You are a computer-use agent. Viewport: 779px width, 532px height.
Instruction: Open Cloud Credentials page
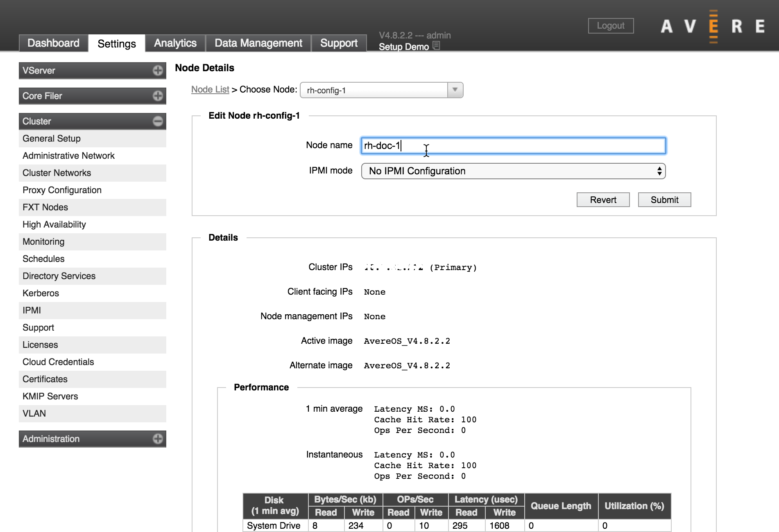pos(93,362)
